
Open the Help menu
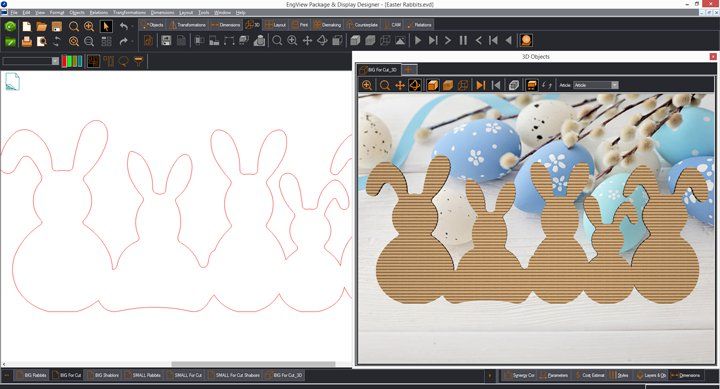pos(241,12)
